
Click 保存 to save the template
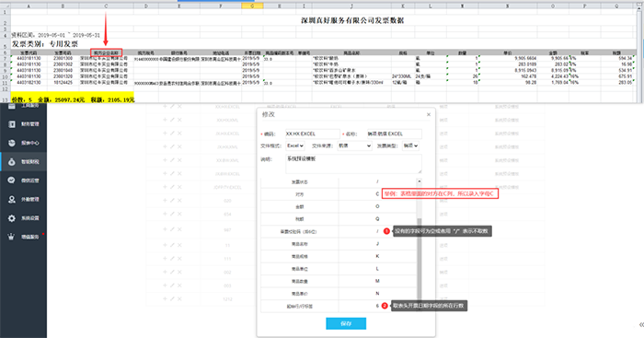pos(346,323)
